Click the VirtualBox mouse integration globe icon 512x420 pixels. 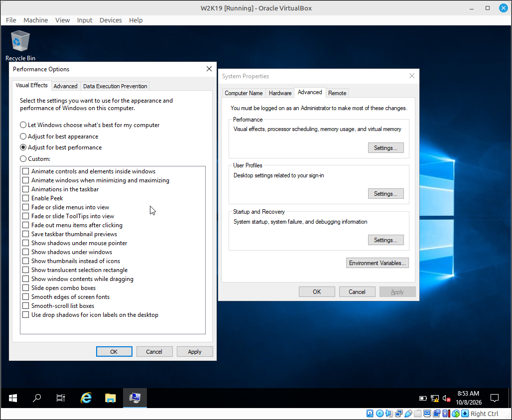point(456,414)
